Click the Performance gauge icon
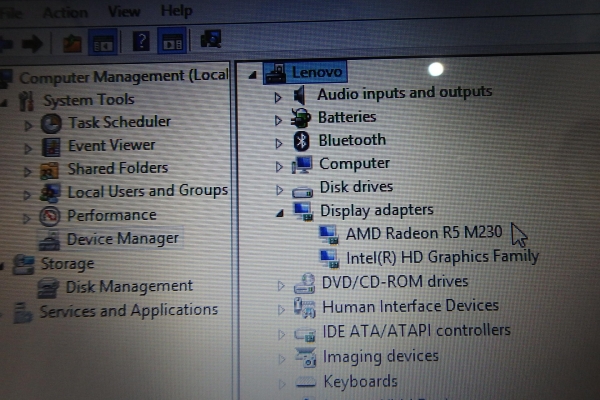Image resolution: width=600 pixels, height=400 pixels. (x=50, y=216)
